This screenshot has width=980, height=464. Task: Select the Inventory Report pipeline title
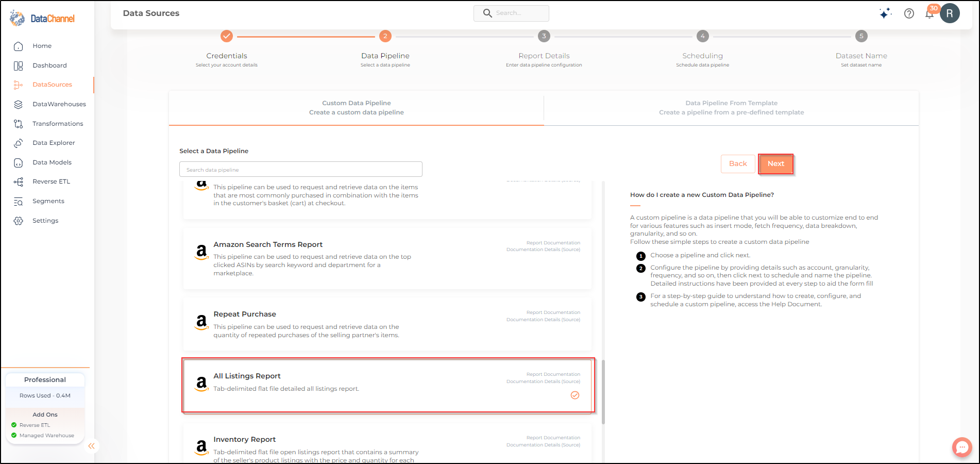[245, 440]
